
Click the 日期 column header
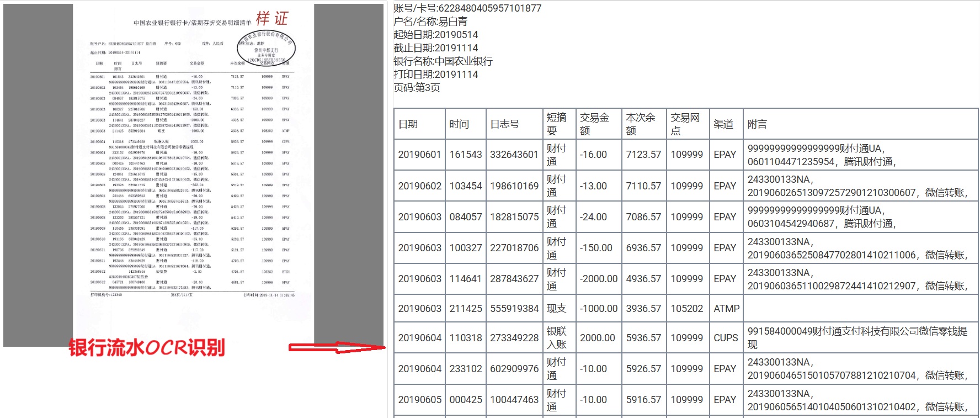click(x=419, y=124)
